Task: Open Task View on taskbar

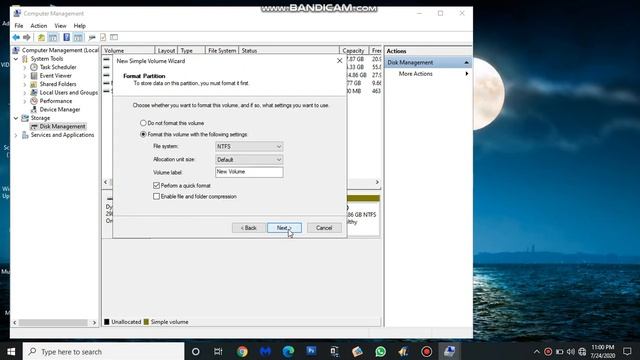Action: coord(218,351)
